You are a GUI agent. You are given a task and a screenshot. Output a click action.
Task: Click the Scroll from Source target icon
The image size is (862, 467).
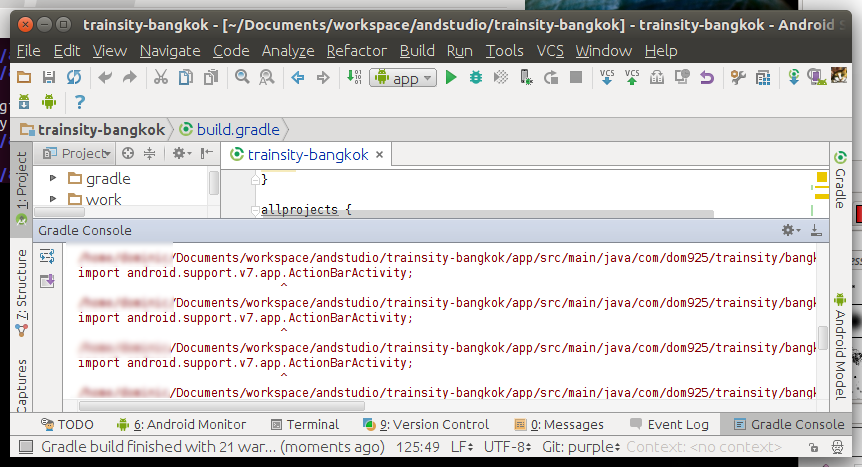click(x=128, y=153)
